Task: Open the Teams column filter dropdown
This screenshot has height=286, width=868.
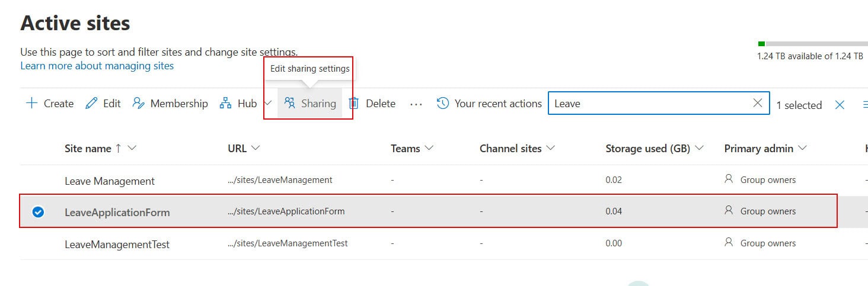Action: [429, 148]
